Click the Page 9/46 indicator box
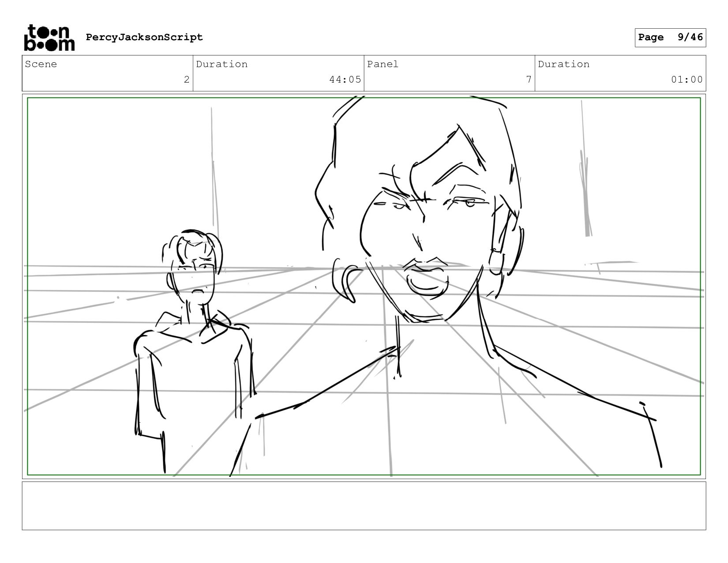 tap(670, 38)
